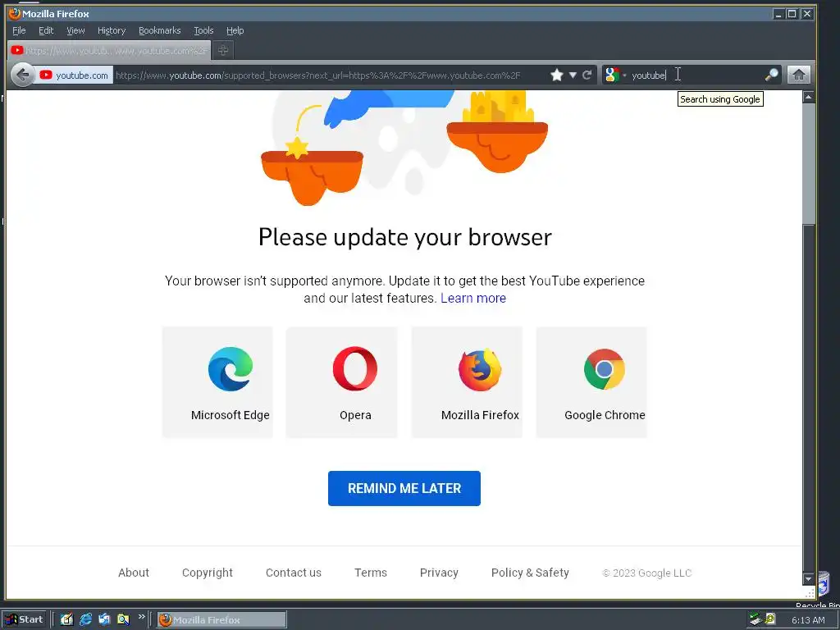Open the Copyright footer link
Viewport: 840px width, 630px height.
208,573
